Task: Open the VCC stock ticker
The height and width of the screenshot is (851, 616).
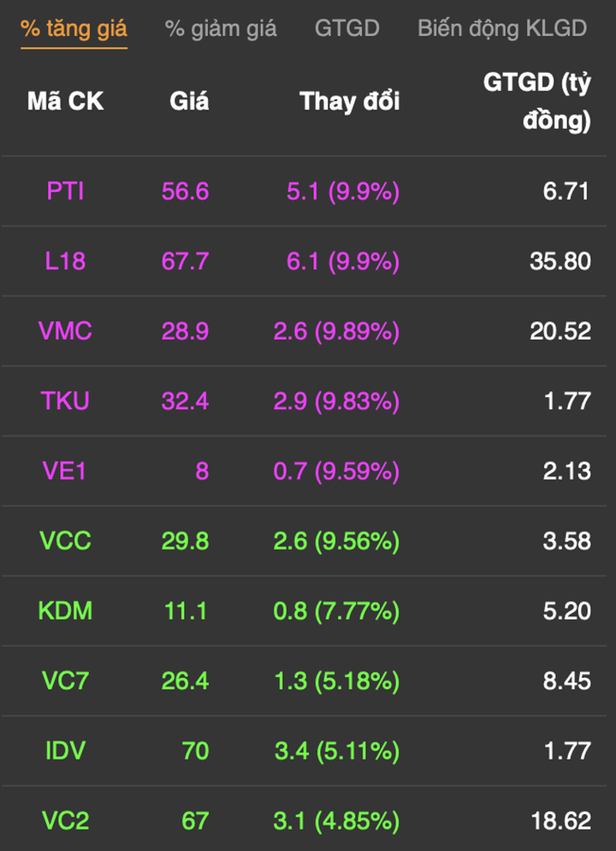Action: (65, 541)
